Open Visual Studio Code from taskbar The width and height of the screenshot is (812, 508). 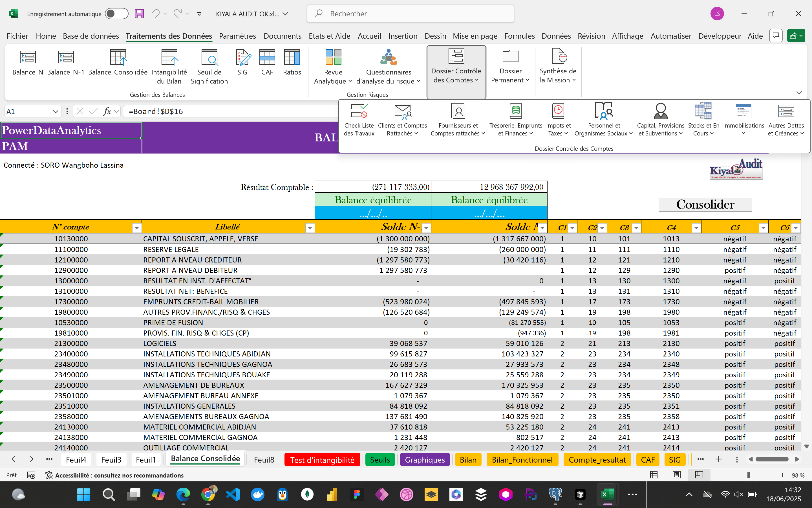tap(233, 494)
